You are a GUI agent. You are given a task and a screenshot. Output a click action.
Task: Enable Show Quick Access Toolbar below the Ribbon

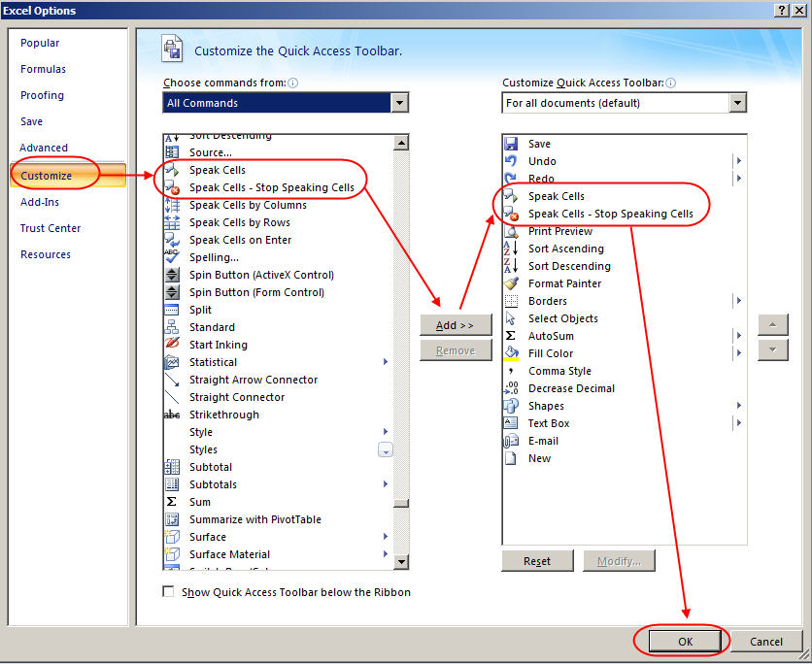(x=168, y=592)
